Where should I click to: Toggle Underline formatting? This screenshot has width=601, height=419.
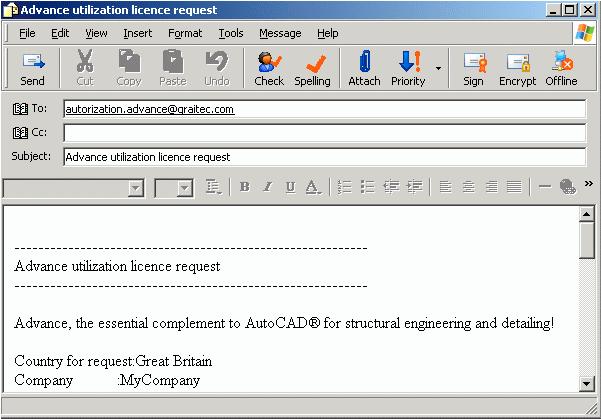pyautogui.click(x=291, y=187)
